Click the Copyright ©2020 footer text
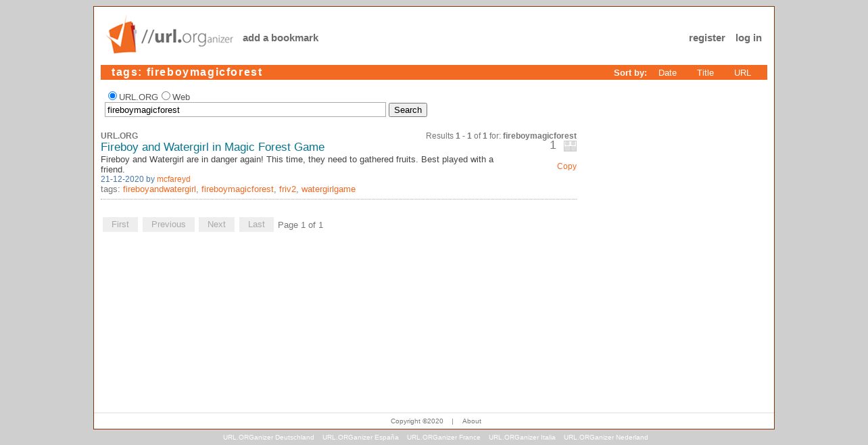The width and height of the screenshot is (868, 445). [x=417, y=421]
